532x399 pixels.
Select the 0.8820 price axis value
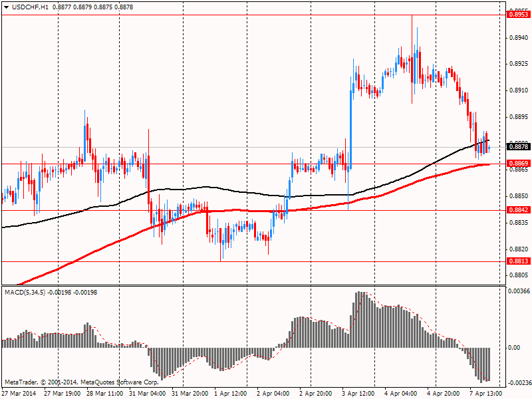point(519,249)
